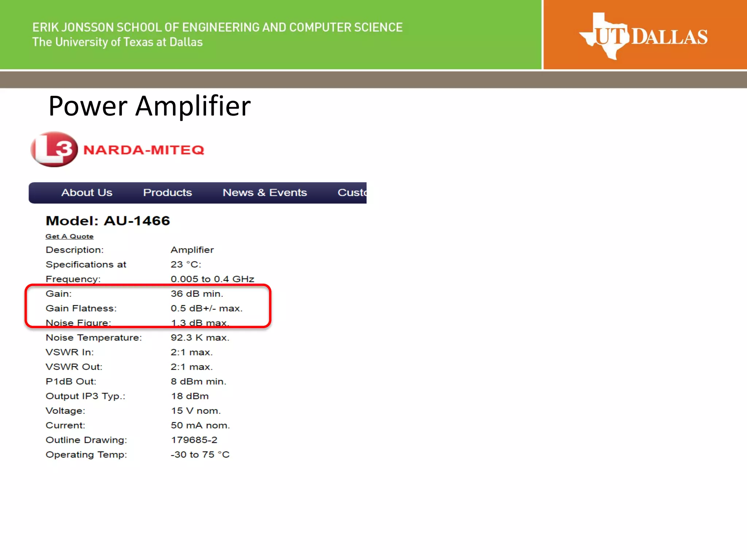The image size is (747, 560).
Task: Click the -30 to 75 °C value
Action: pyautogui.click(x=200, y=455)
